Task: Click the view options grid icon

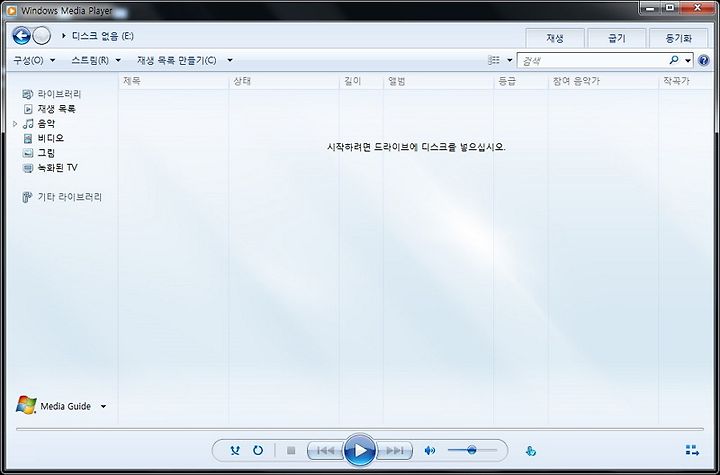Action: pos(494,60)
